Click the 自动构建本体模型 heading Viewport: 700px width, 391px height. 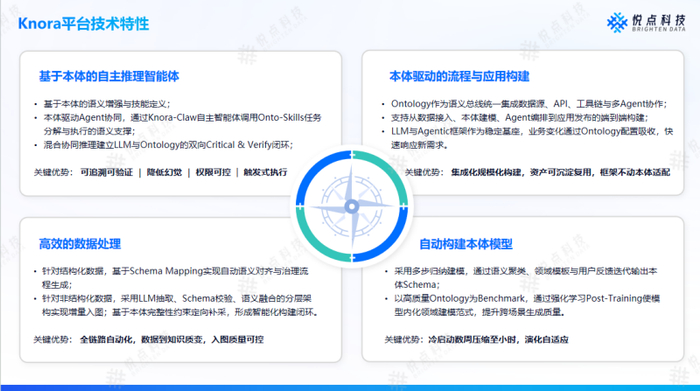466,244
